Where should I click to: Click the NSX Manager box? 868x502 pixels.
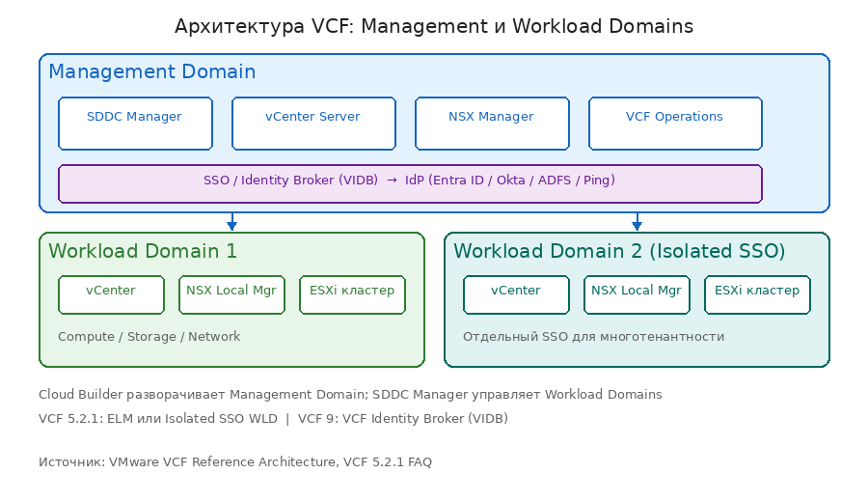[x=492, y=124]
